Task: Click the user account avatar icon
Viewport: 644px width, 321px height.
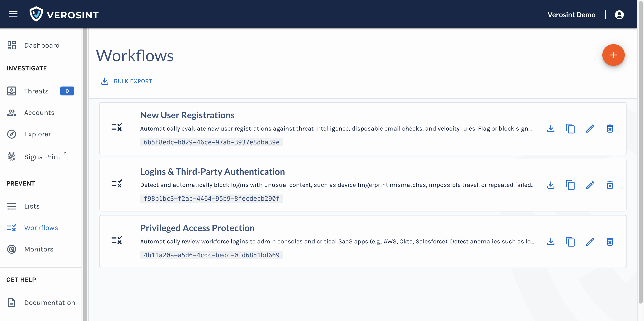Action: (x=619, y=15)
